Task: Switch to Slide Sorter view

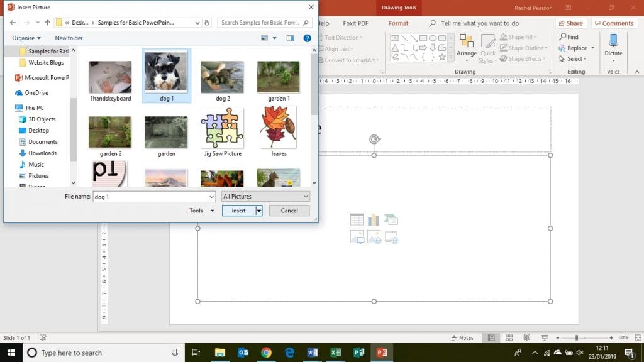Action: click(509, 337)
